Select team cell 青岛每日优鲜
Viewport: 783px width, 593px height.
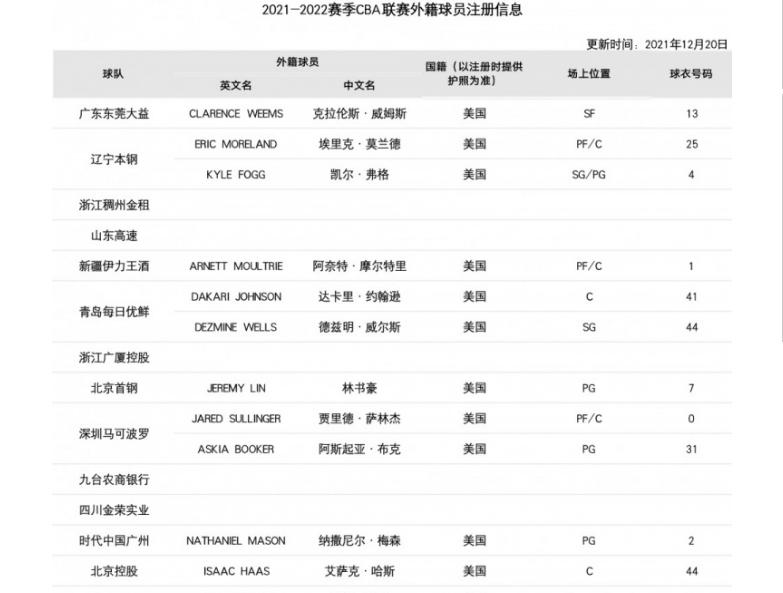114,312
